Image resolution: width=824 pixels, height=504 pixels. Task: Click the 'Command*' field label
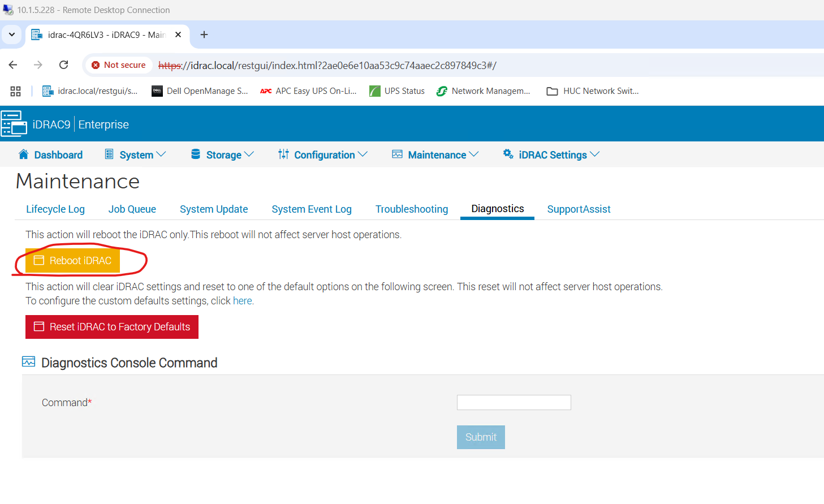point(67,403)
